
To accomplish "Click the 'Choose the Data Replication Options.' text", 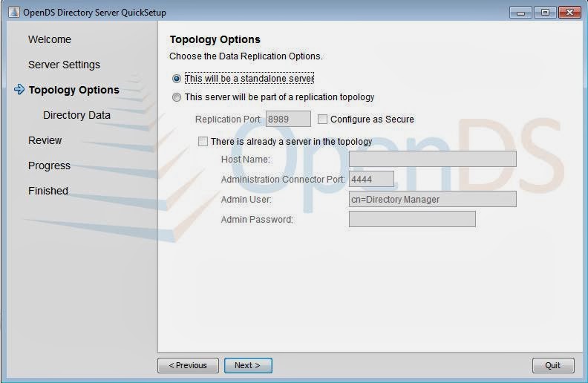I will point(246,56).
